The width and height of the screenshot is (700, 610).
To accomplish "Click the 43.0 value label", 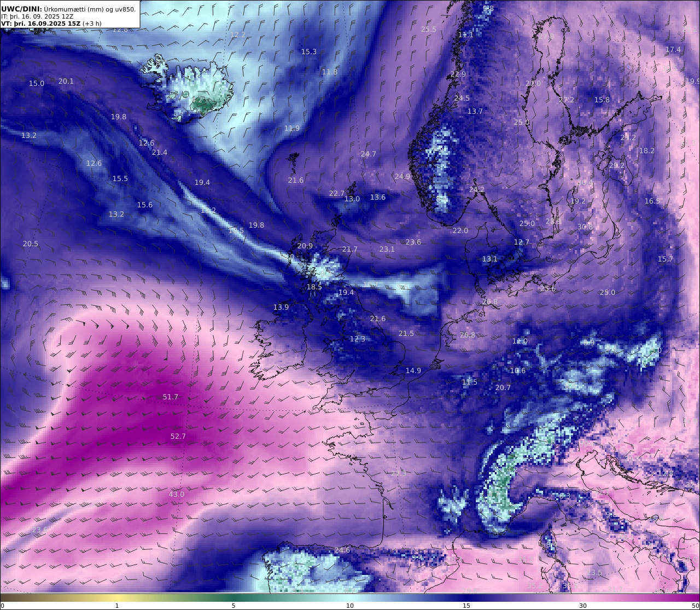I will [176, 494].
